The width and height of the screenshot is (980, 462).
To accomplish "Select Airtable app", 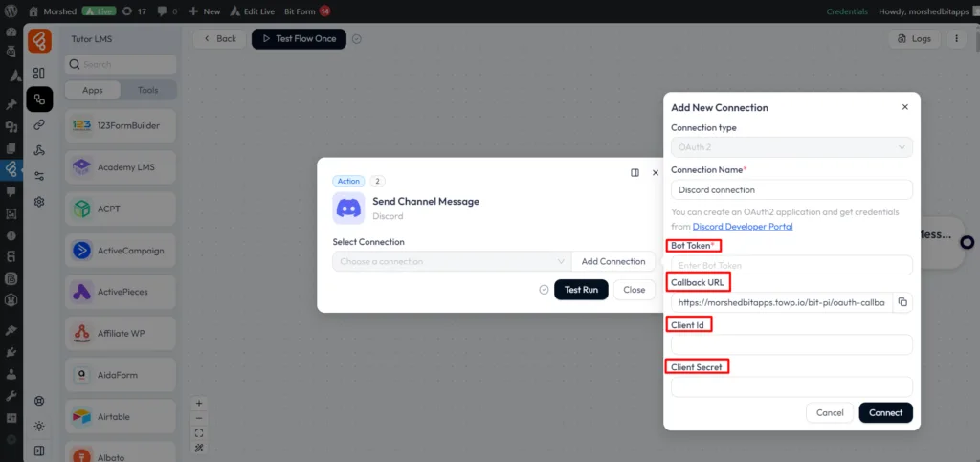I will pos(121,416).
